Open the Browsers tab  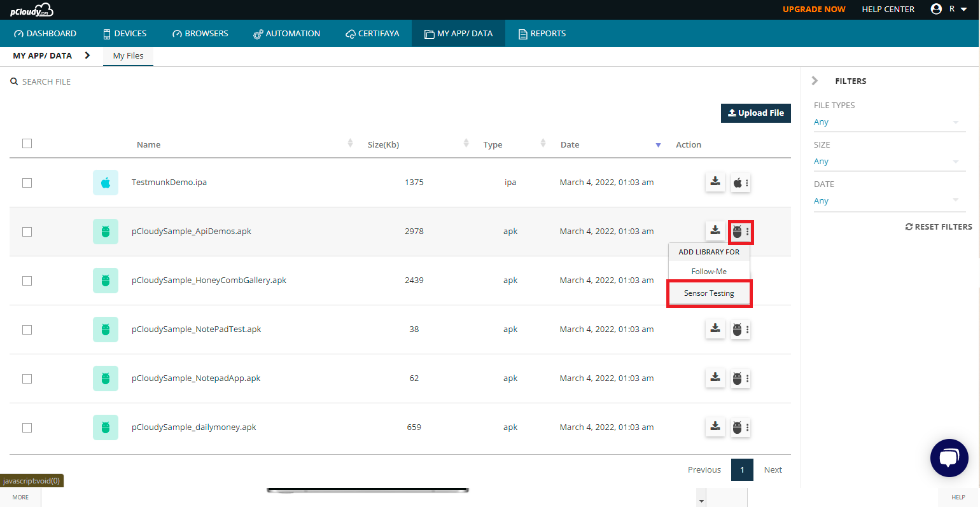pyautogui.click(x=200, y=34)
